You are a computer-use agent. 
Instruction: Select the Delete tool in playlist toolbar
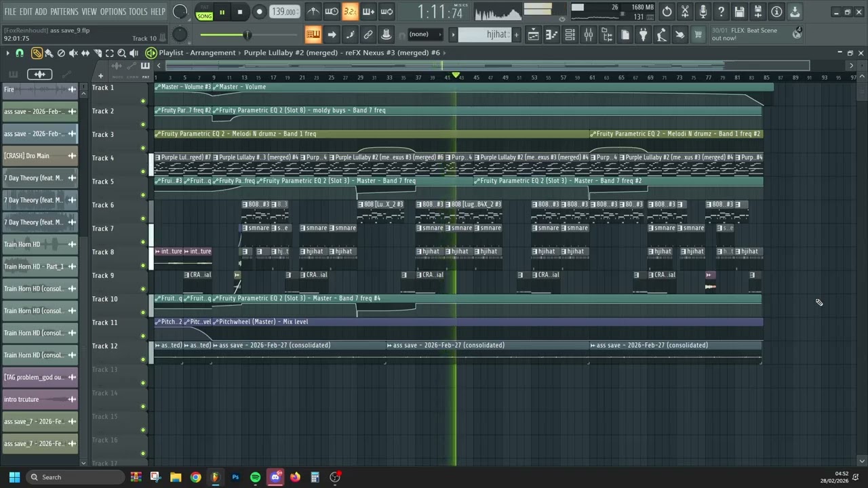61,53
